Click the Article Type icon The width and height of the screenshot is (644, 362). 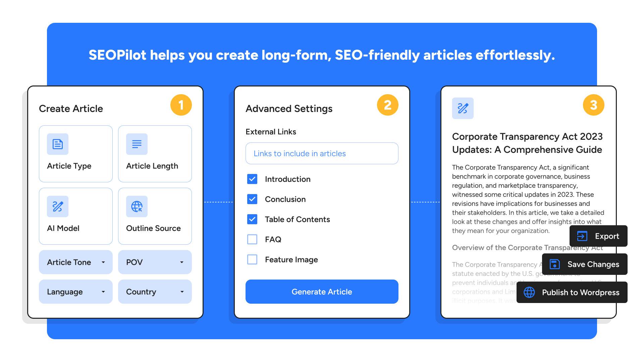tap(57, 144)
